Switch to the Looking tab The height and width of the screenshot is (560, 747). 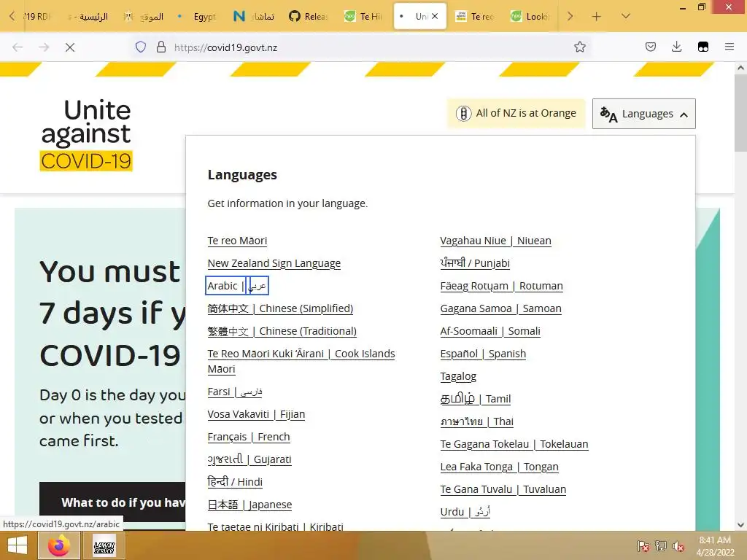point(530,17)
